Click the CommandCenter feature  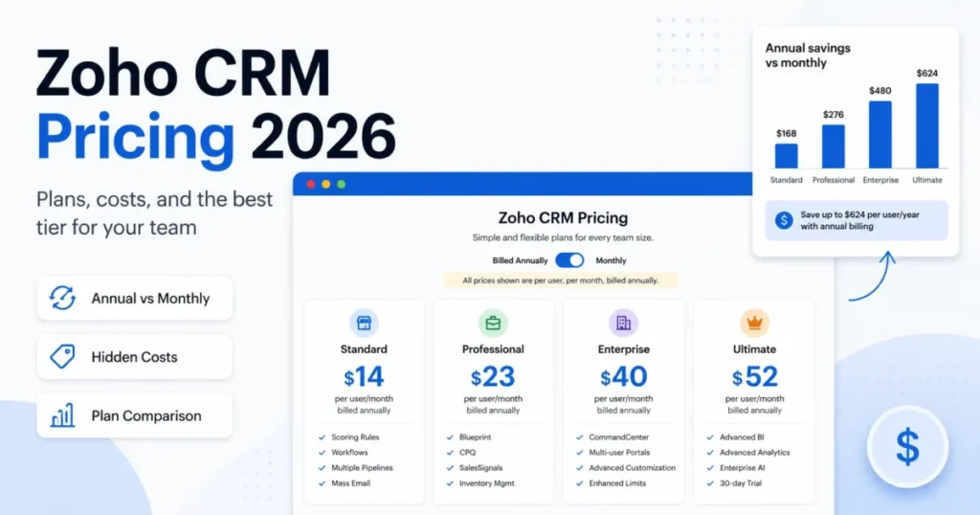click(x=619, y=437)
